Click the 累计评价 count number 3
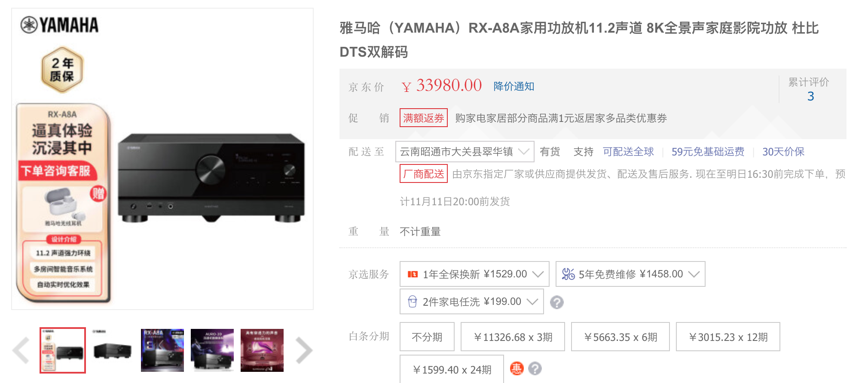868x383 pixels. point(810,96)
